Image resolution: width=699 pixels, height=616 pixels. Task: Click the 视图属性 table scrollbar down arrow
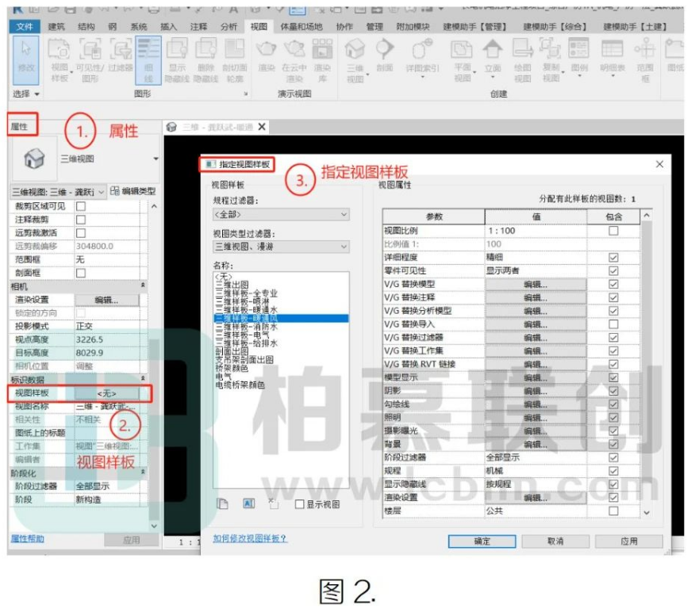pyautogui.click(x=647, y=513)
